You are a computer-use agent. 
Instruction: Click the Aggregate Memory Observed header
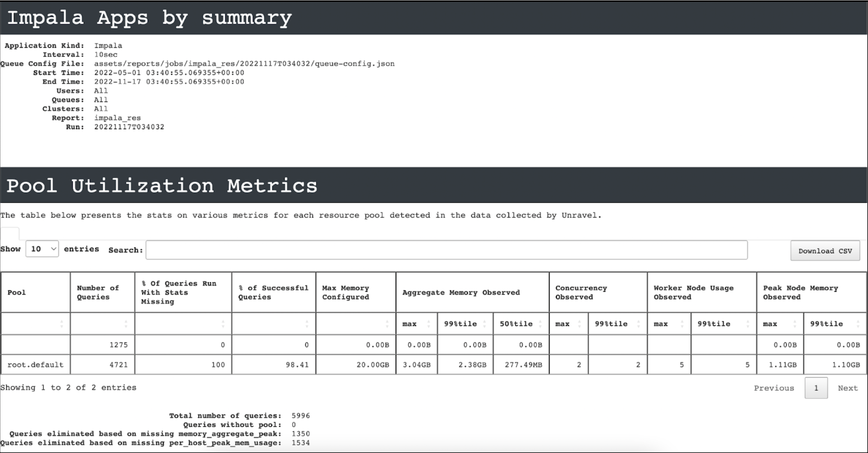pyautogui.click(x=473, y=292)
